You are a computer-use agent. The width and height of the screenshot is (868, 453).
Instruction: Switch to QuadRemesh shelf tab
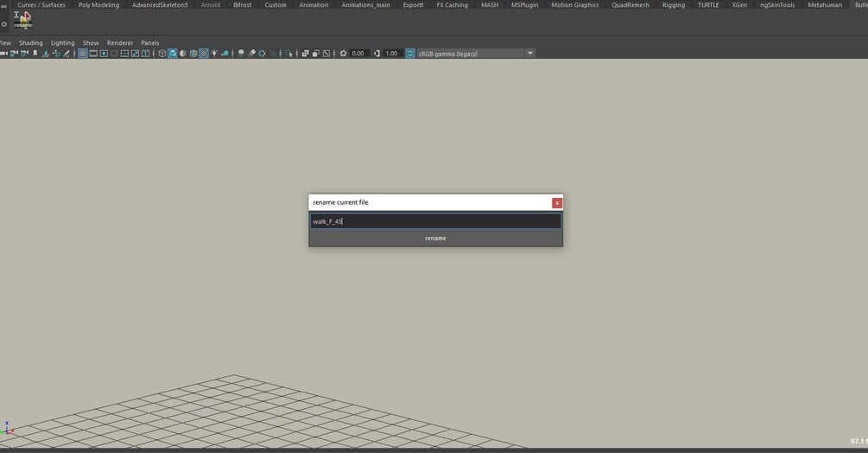tap(630, 5)
